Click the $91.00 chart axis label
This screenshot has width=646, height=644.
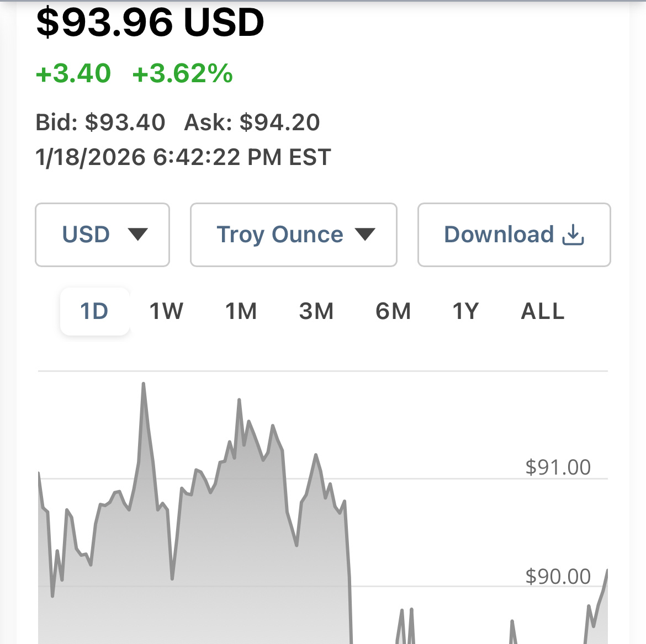(558, 467)
